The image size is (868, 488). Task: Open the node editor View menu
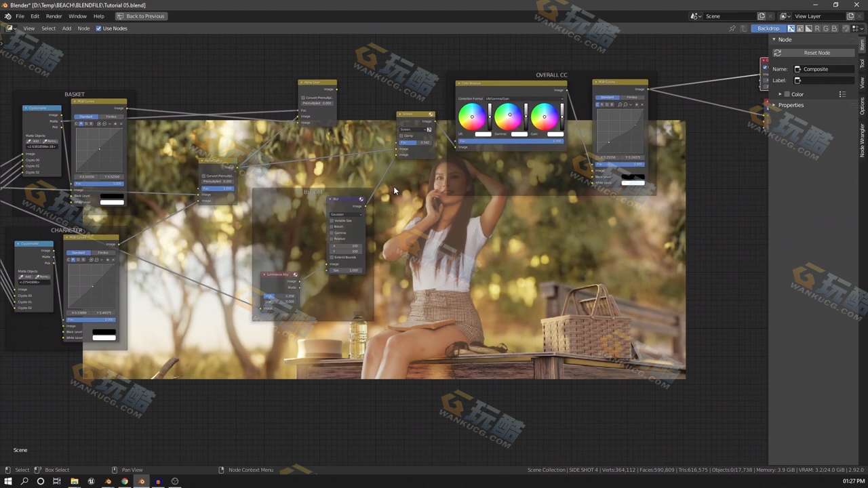(29, 28)
